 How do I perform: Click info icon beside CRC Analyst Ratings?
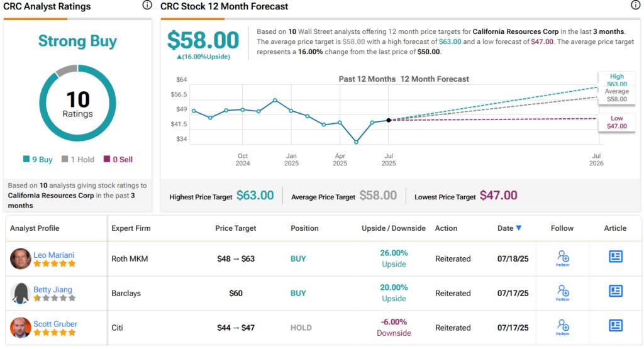[147, 6]
